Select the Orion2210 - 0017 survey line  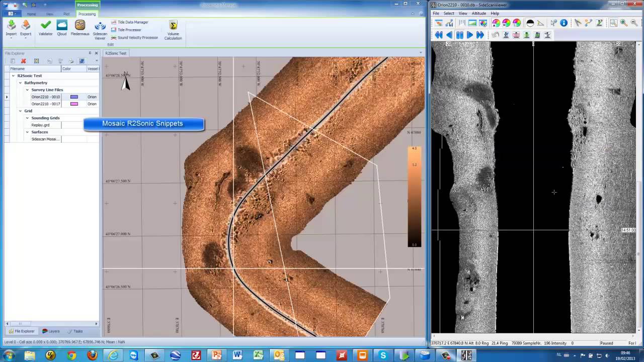click(45, 104)
